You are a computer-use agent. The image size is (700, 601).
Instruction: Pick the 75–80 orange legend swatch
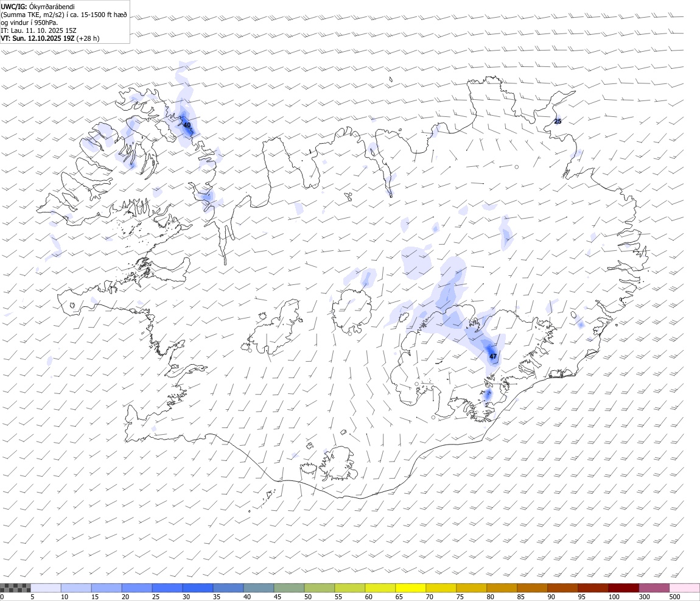(471, 588)
